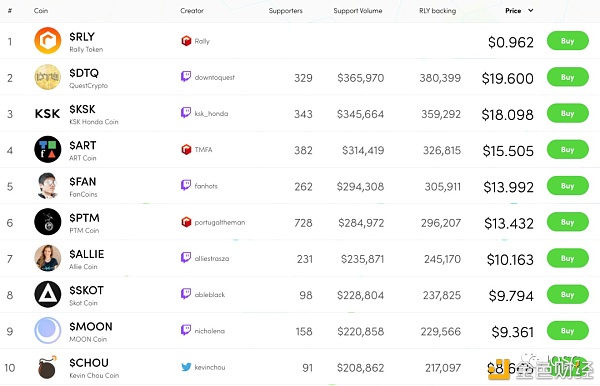Click the orange $RLY coin logo
The height and width of the screenshot is (386, 600).
click(47, 41)
